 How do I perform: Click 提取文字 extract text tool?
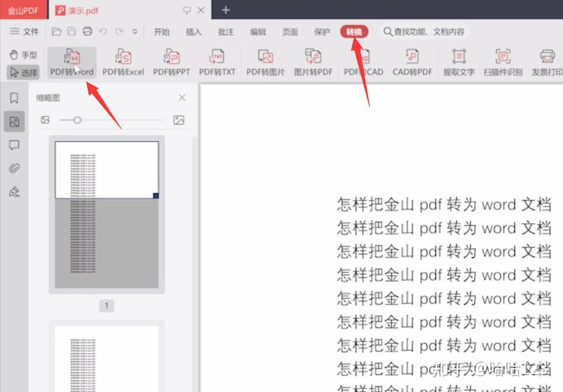(459, 62)
